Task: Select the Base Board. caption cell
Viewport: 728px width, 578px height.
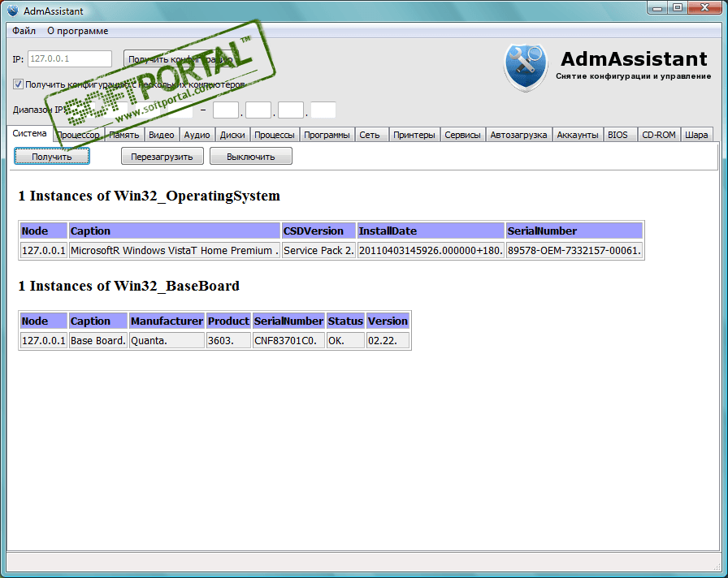Action: (98, 340)
